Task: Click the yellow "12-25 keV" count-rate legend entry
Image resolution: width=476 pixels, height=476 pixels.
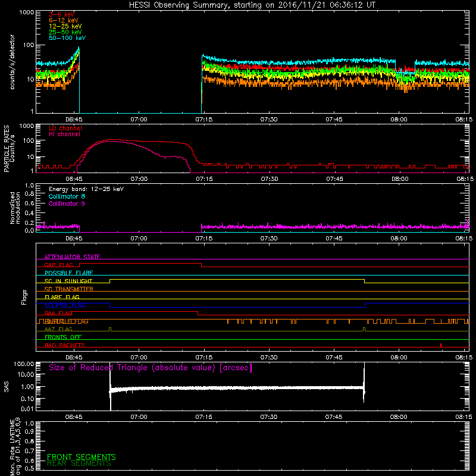Action: coord(65,26)
